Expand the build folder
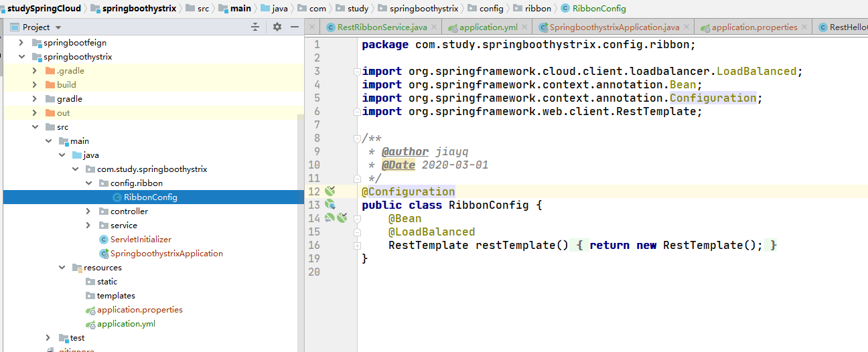This screenshot has height=352, width=868. 35,85
